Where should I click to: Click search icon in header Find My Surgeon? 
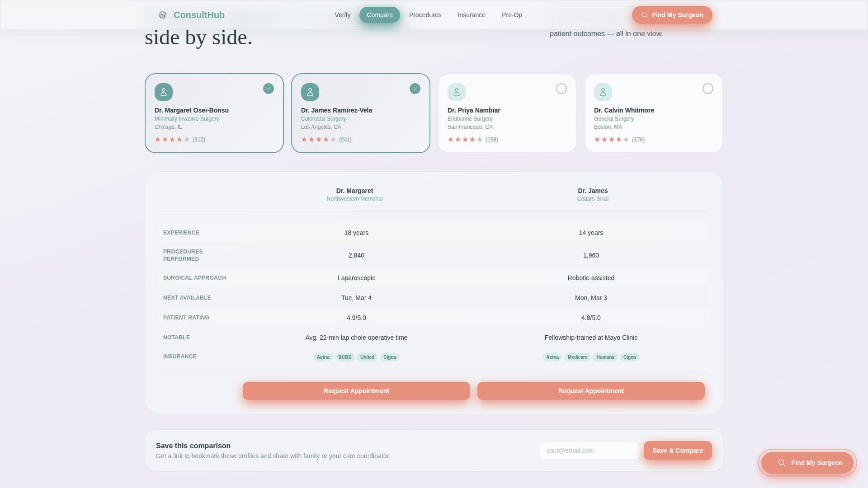[645, 15]
